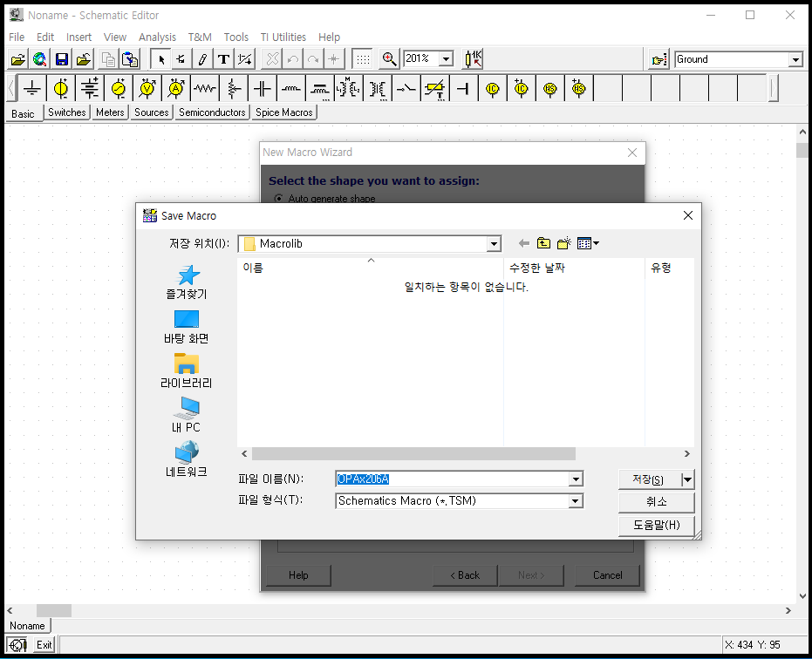The image size is (812, 659).
Task: Click the file name input field
Action: point(453,479)
